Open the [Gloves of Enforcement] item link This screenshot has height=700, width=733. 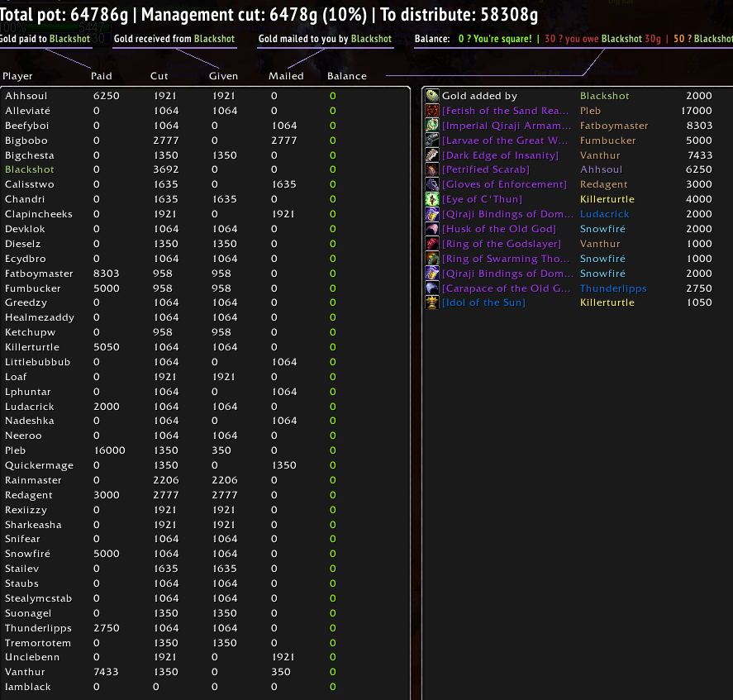[504, 184]
